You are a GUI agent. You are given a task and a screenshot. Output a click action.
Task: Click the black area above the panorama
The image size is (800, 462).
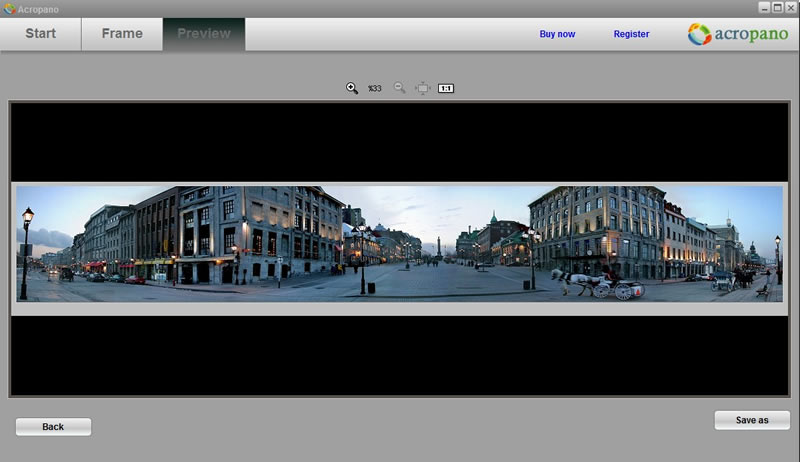pos(400,140)
